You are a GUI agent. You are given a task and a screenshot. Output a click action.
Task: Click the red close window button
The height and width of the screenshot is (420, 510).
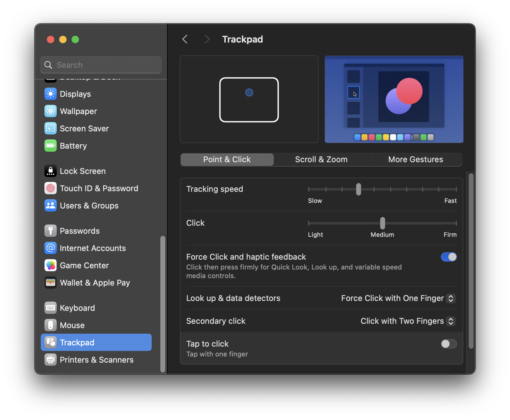[x=51, y=39]
